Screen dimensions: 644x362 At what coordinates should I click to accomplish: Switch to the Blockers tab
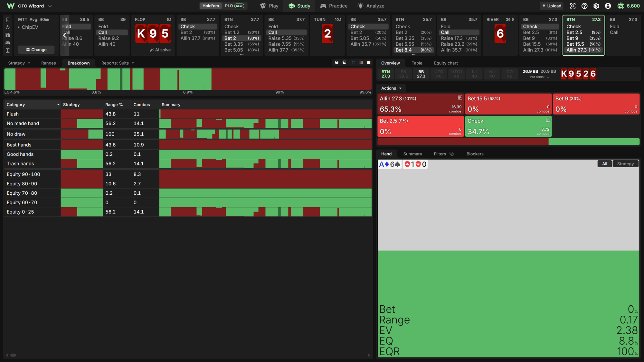point(475,154)
